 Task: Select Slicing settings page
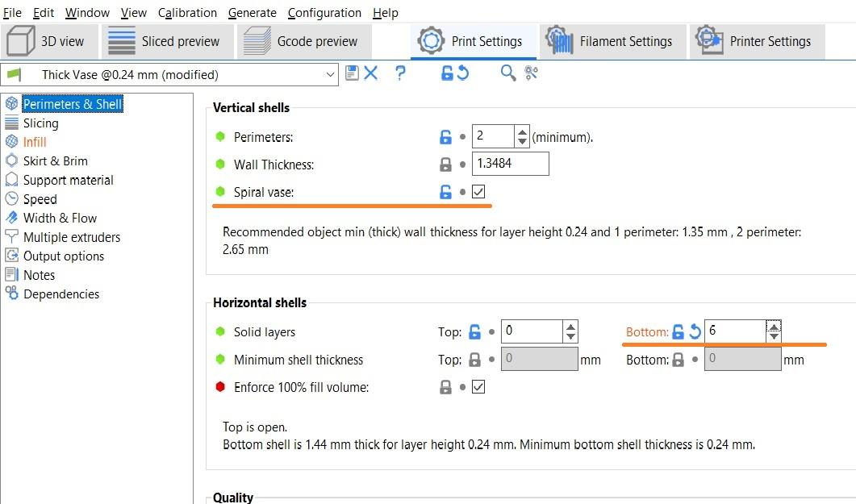pyautogui.click(x=40, y=123)
